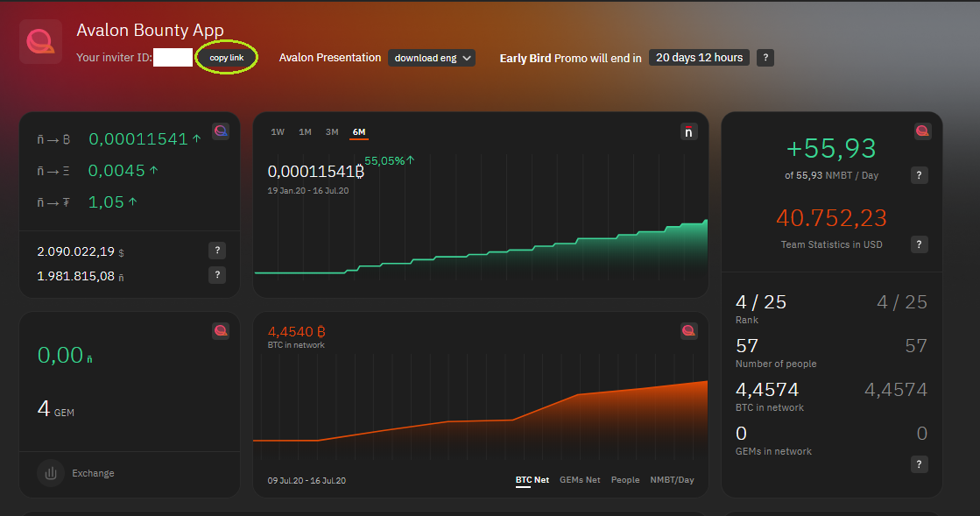The width and height of the screenshot is (980, 516).
Task: Click the 20 days 12 hours countdown
Action: click(x=700, y=58)
